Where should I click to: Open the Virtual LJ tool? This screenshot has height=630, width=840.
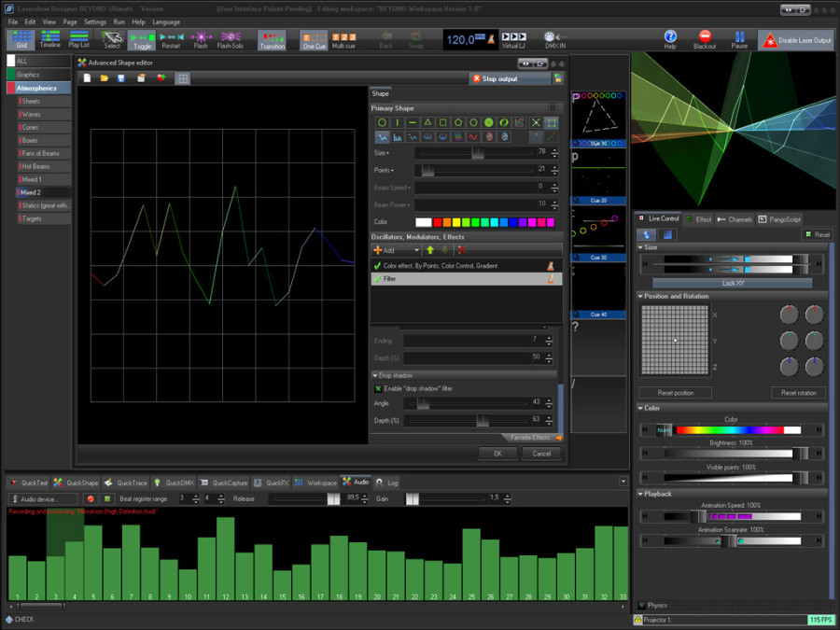(x=513, y=38)
